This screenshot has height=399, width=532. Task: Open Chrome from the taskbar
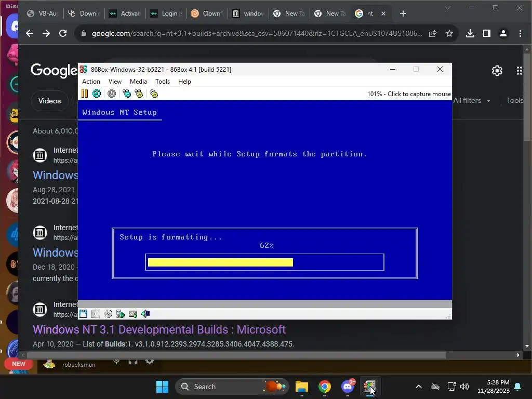point(325,387)
